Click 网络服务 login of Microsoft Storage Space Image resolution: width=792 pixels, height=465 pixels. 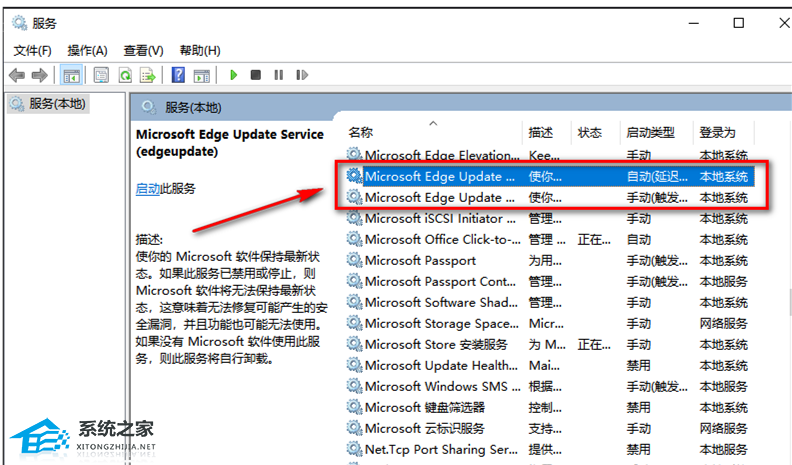(x=723, y=324)
